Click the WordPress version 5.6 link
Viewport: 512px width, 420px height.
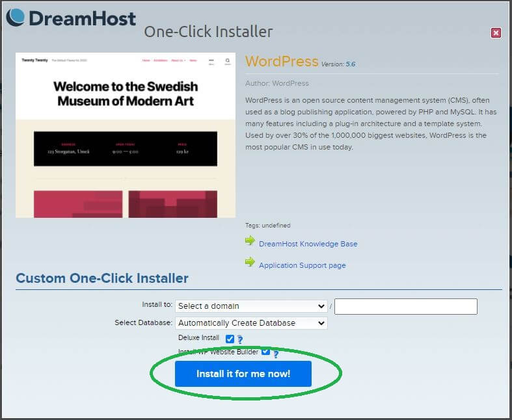[351, 64]
